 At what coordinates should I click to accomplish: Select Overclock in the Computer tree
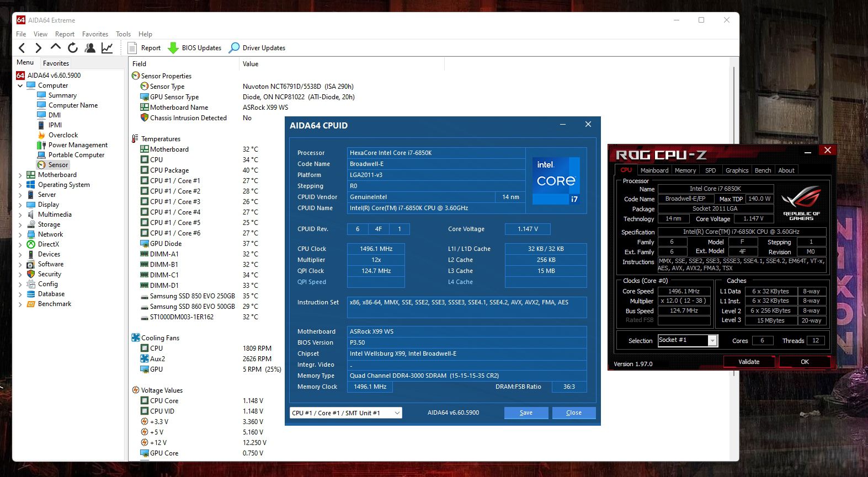click(63, 135)
